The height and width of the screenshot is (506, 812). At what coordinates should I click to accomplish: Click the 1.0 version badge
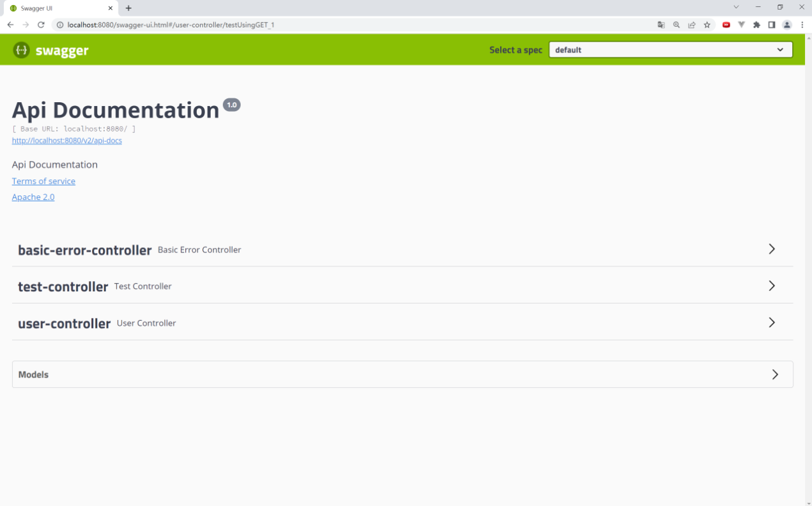[x=231, y=105]
